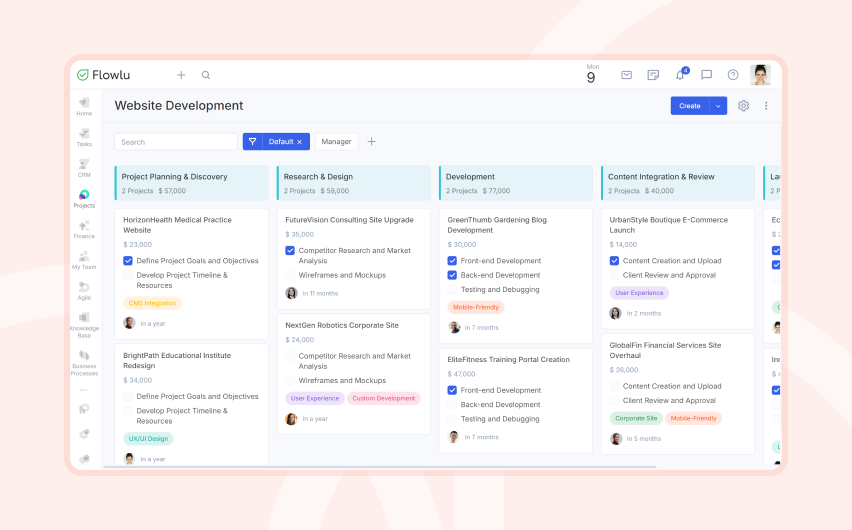Click the blue Create button
852x530 pixels.
point(690,106)
